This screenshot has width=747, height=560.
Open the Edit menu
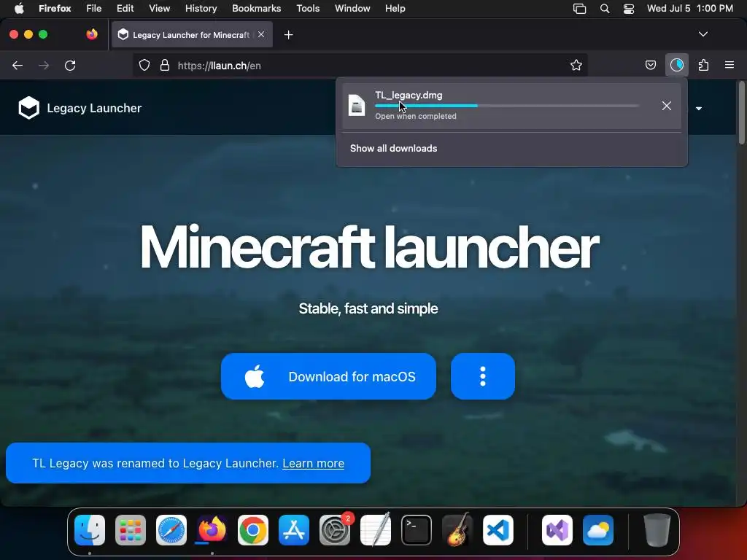tap(125, 9)
